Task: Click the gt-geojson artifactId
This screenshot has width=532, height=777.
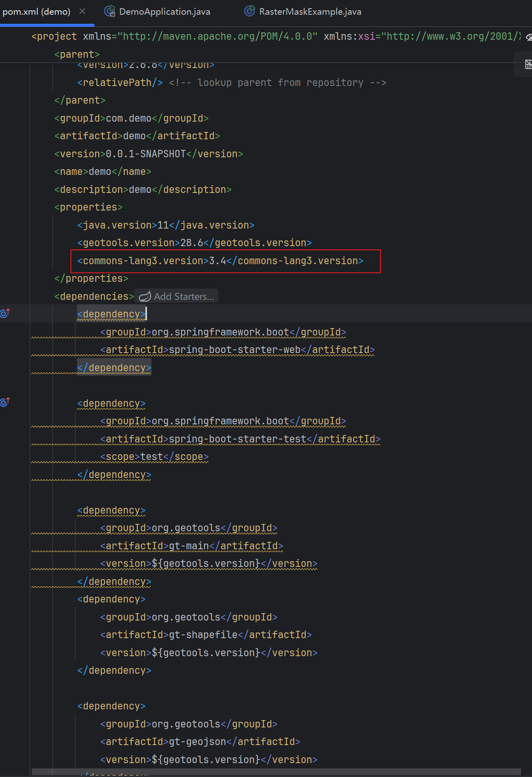Action: 197,742
